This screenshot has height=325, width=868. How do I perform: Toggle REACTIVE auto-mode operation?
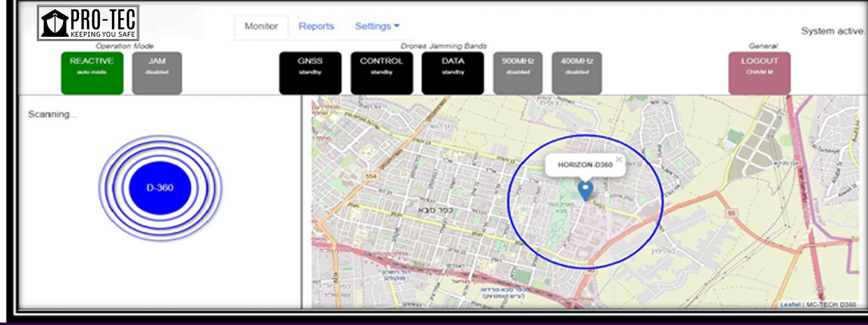click(92, 73)
